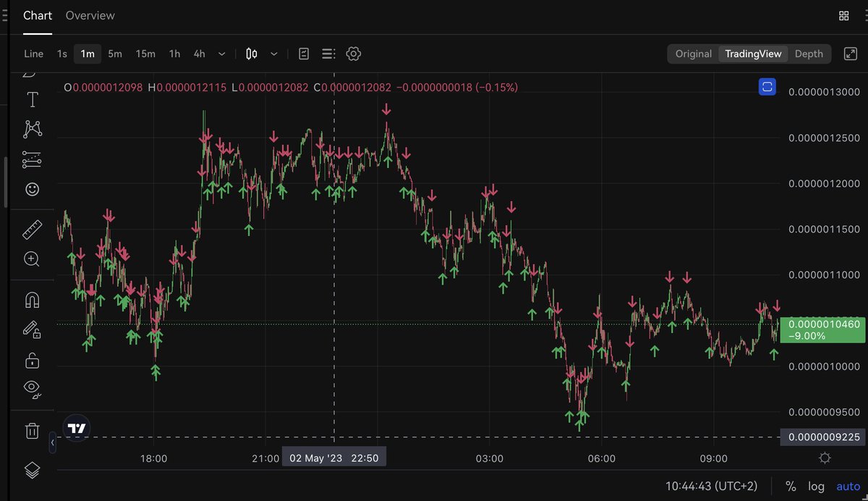Activate the Zoom in tool
Image resolution: width=868 pixels, height=501 pixels.
point(32,258)
